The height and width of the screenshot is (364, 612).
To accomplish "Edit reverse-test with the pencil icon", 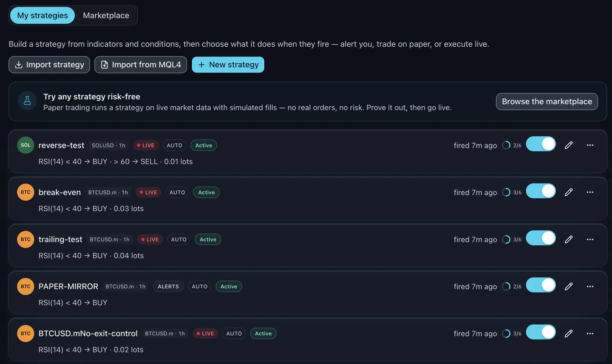I will 569,145.
